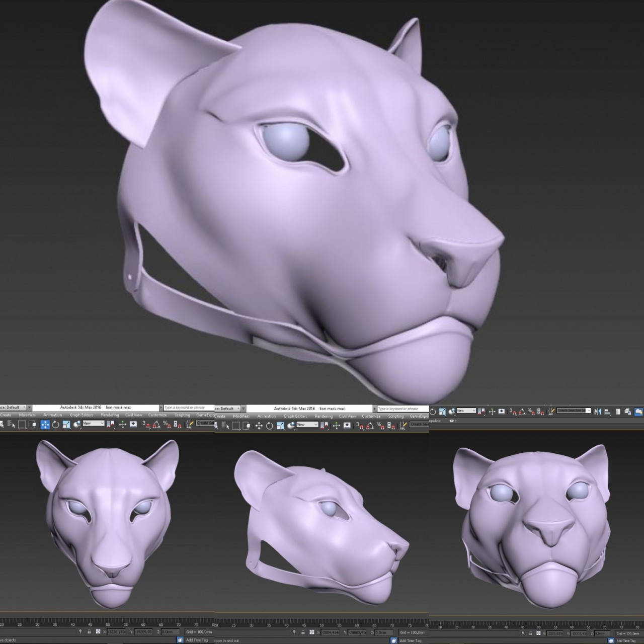This screenshot has width=644, height=644.
Task: Open the Workspace Default dropdown in left window
Action: [x=14, y=408]
